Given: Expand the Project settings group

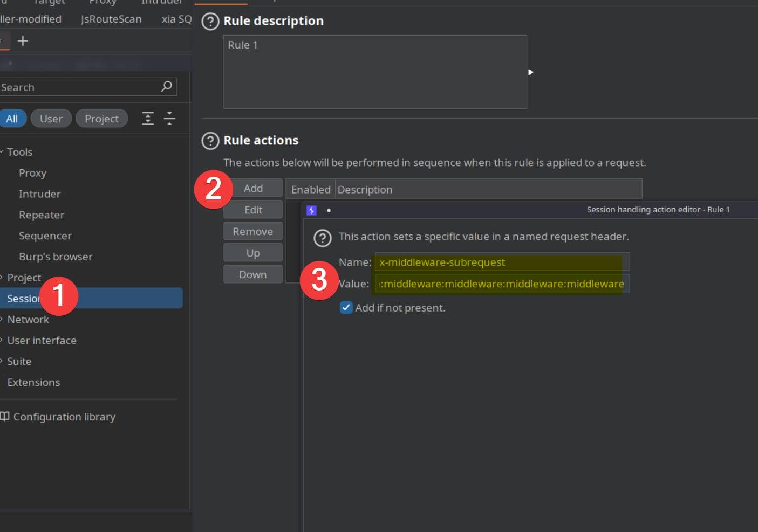Looking at the screenshot, I should (2, 278).
